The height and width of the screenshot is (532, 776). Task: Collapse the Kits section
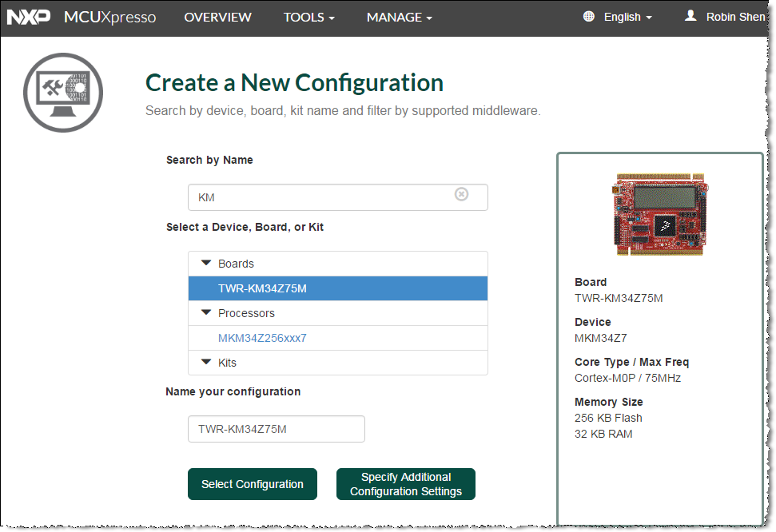[206, 362]
